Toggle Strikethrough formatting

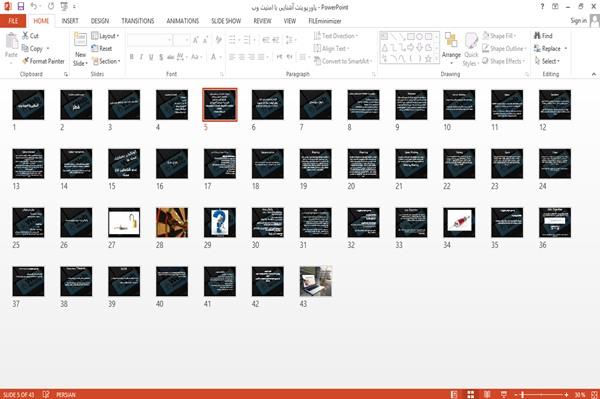point(171,57)
